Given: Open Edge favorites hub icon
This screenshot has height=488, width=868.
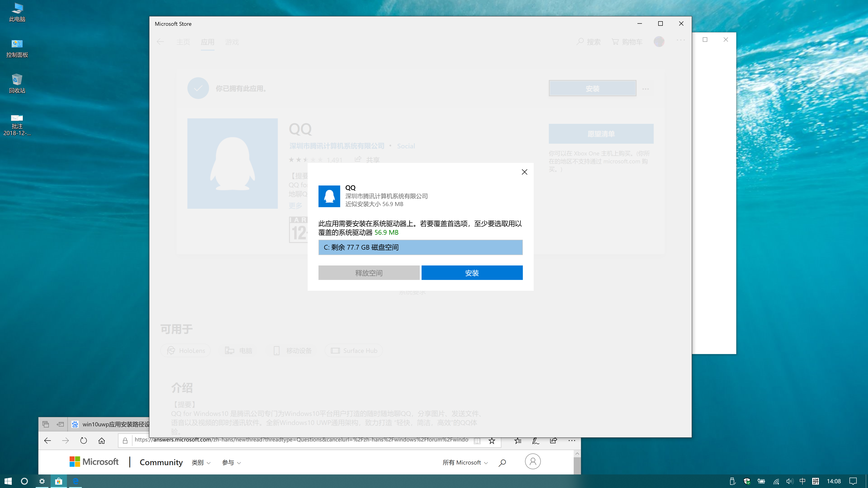Looking at the screenshot, I should 518,441.
